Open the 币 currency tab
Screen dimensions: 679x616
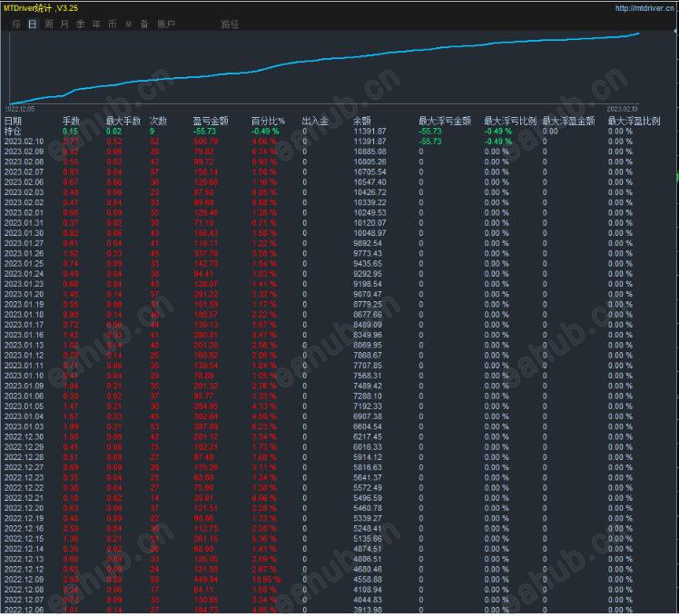[x=113, y=24]
